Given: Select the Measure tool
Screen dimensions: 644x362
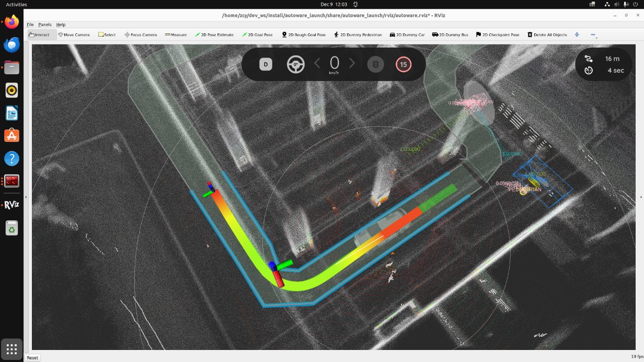Looking at the screenshot, I should pos(176,35).
